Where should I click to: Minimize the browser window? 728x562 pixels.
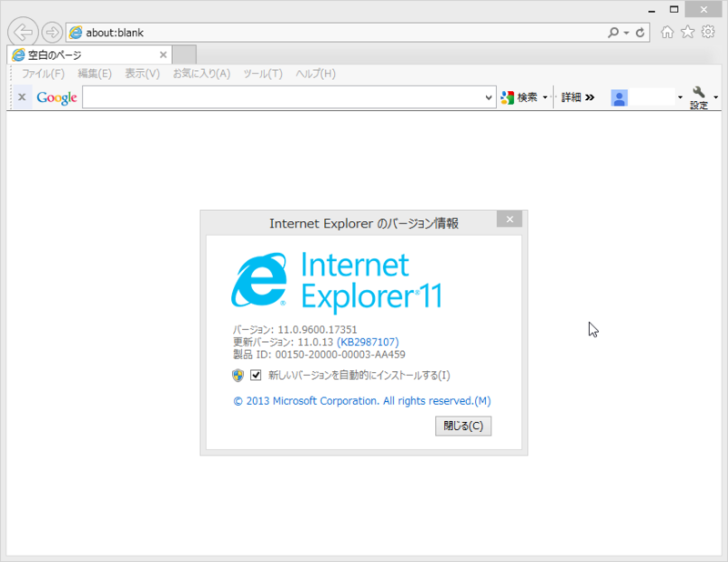(652, 10)
